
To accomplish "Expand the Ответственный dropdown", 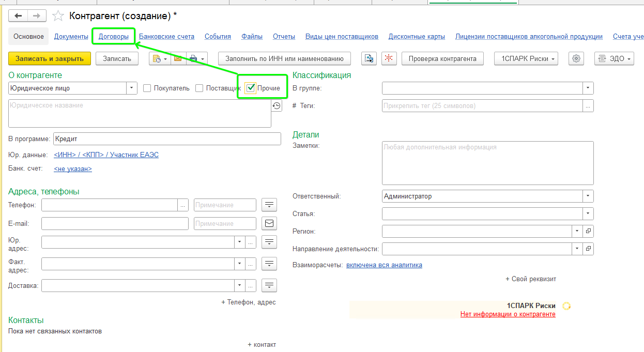I will point(588,196).
